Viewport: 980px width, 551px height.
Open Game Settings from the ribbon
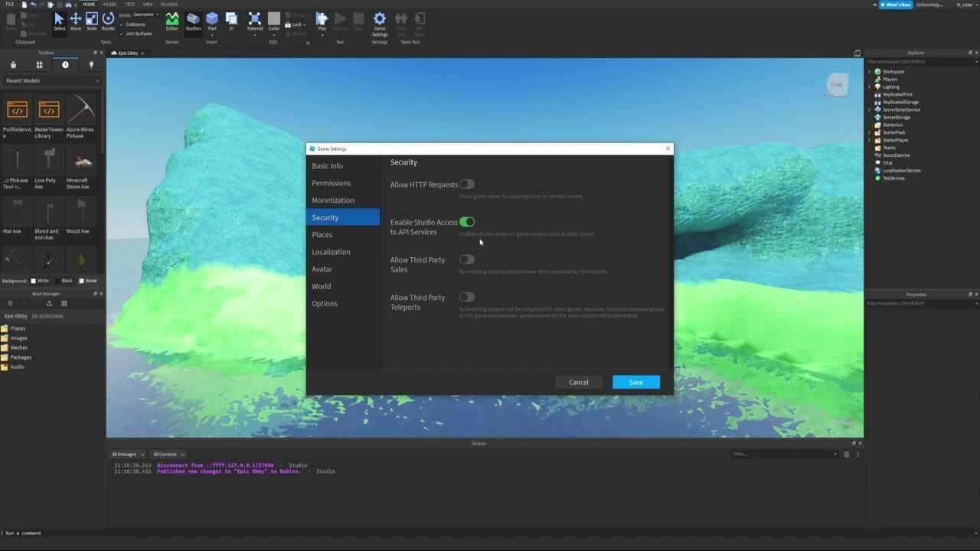click(x=380, y=24)
